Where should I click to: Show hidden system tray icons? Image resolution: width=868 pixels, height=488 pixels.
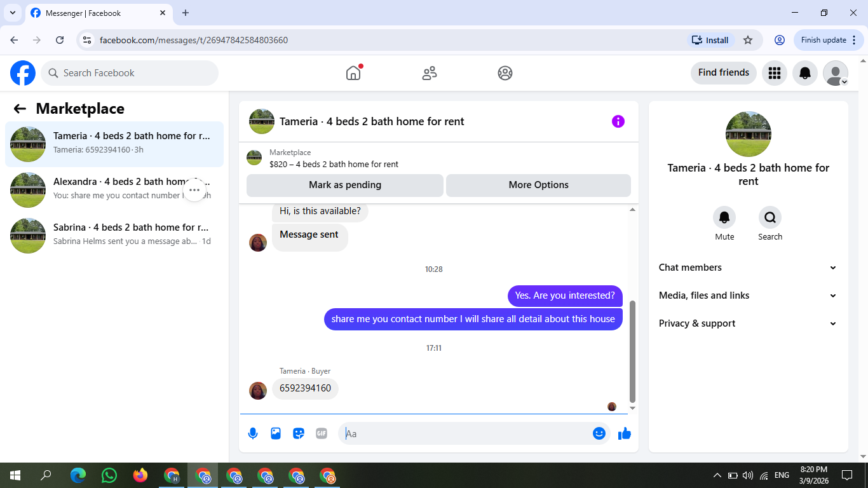717,475
